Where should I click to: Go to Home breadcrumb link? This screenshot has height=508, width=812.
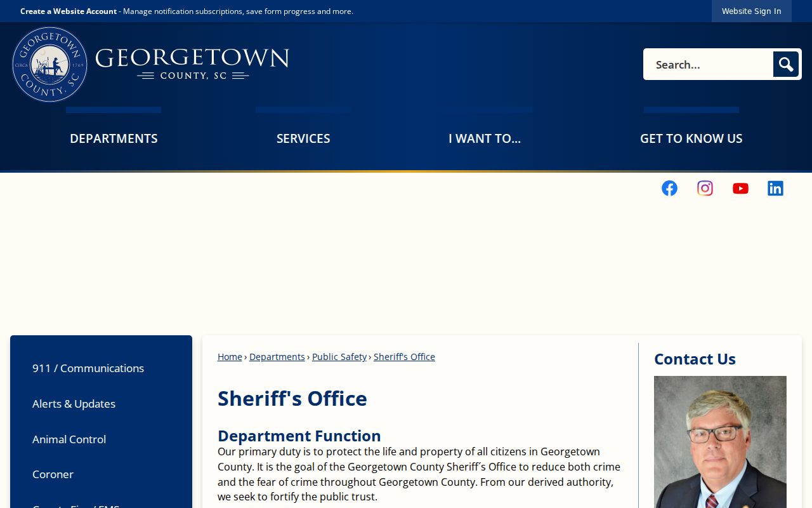[230, 357]
